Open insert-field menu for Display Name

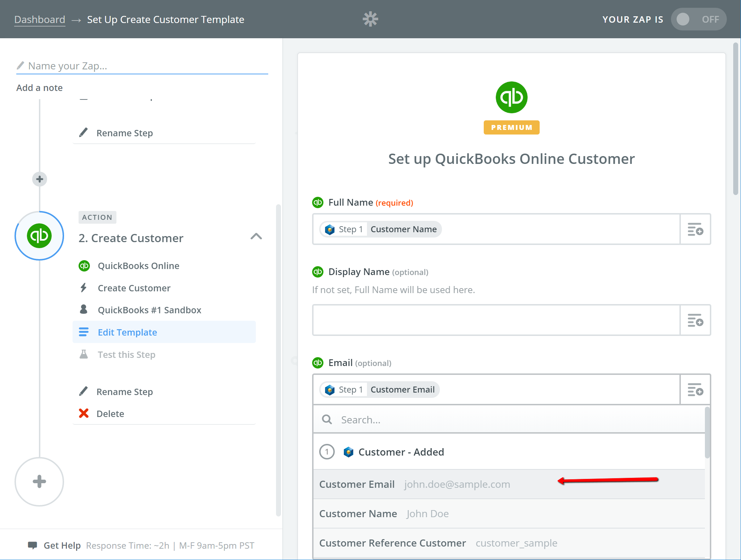(695, 320)
